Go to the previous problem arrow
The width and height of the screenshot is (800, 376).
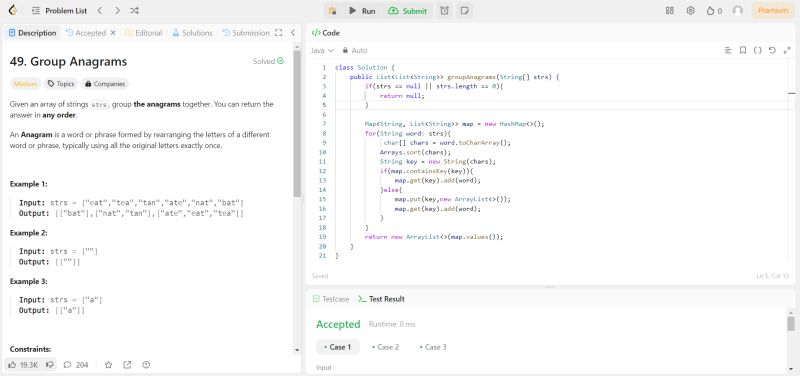(100, 11)
